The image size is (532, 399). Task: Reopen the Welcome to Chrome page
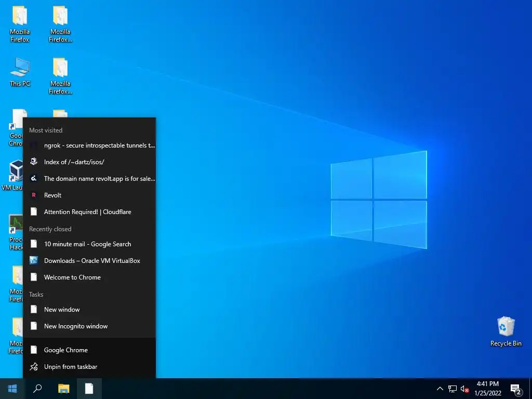pos(89,277)
